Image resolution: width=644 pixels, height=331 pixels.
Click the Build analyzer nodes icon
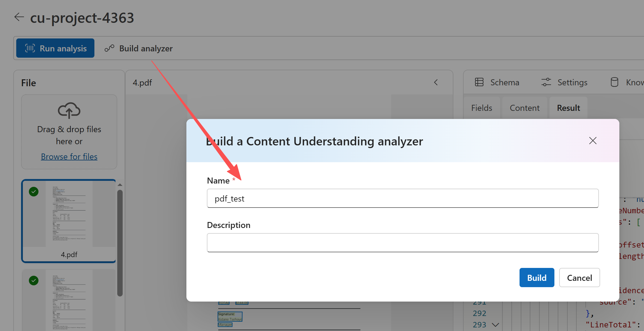click(109, 48)
